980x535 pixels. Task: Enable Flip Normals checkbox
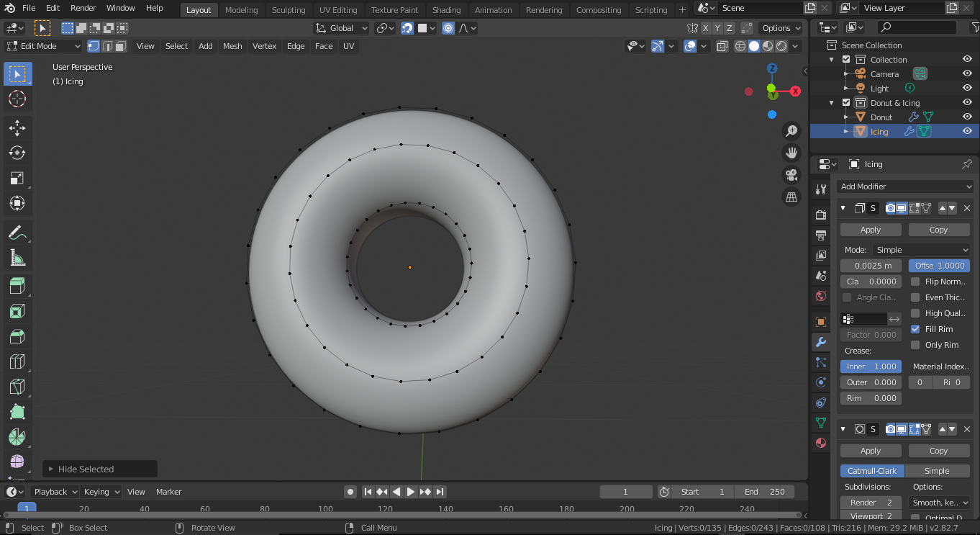click(x=915, y=282)
